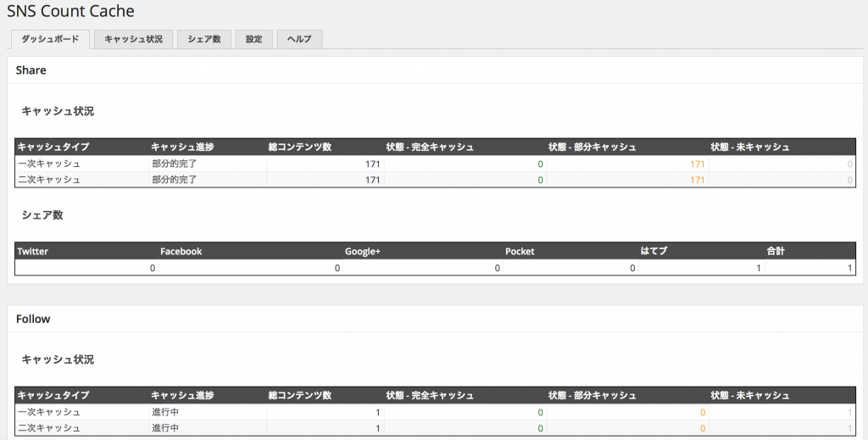
Task: Click 二次キャッシュ row in Share cache table
Action: coord(49,180)
